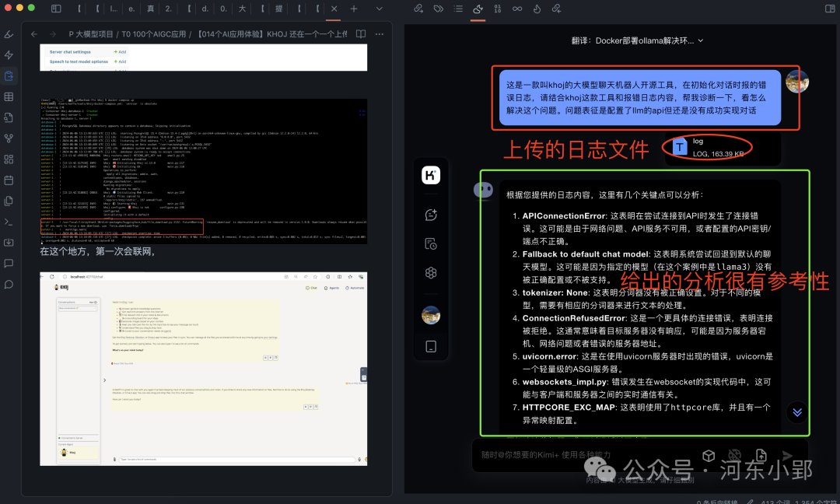Click the Kimi K logo button
This screenshot has height=504, width=840.
point(431,175)
